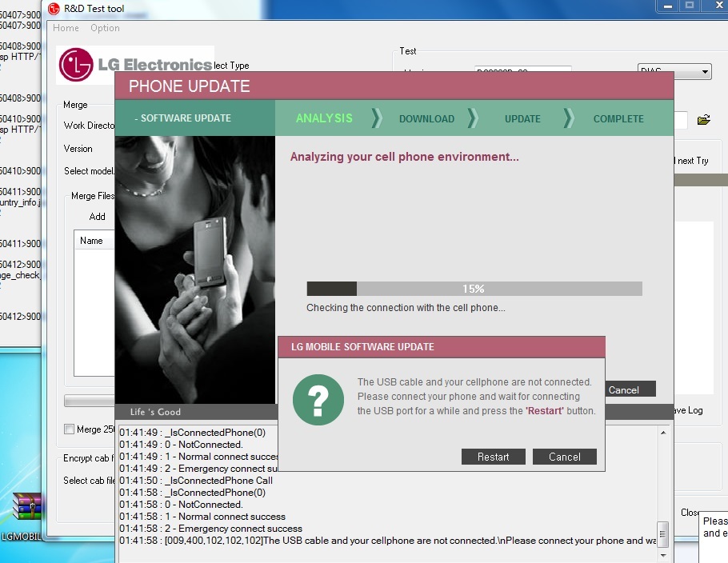This screenshot has width=728, height=563.
Task: Click the 'Merge' group label
Action: 75,105
